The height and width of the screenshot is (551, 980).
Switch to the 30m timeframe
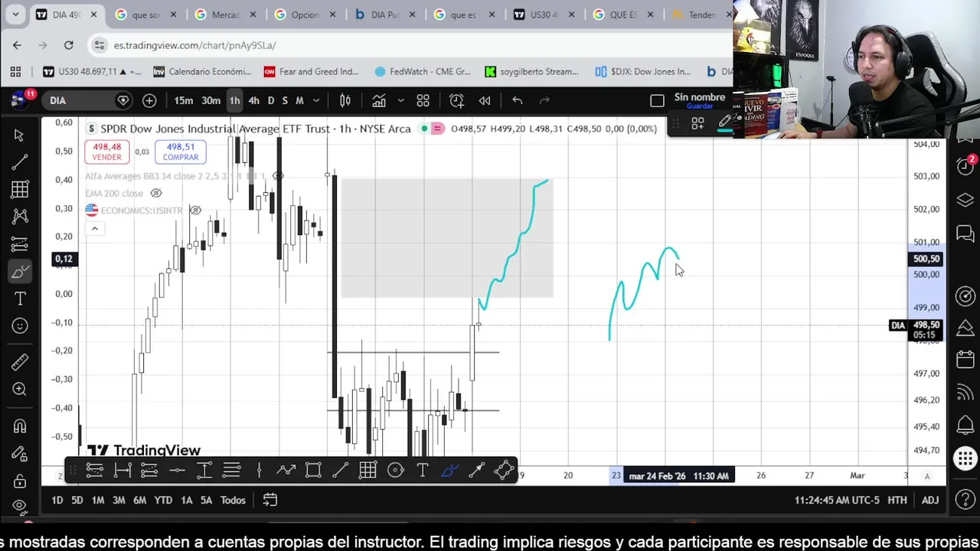[x=211, y=100]
